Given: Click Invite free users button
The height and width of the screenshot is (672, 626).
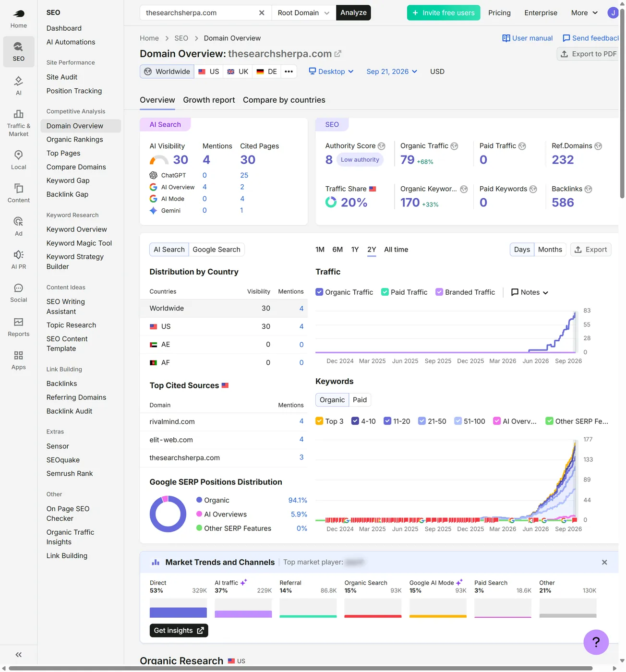Looking at the screenshot, I should click(x=444, y=13).
